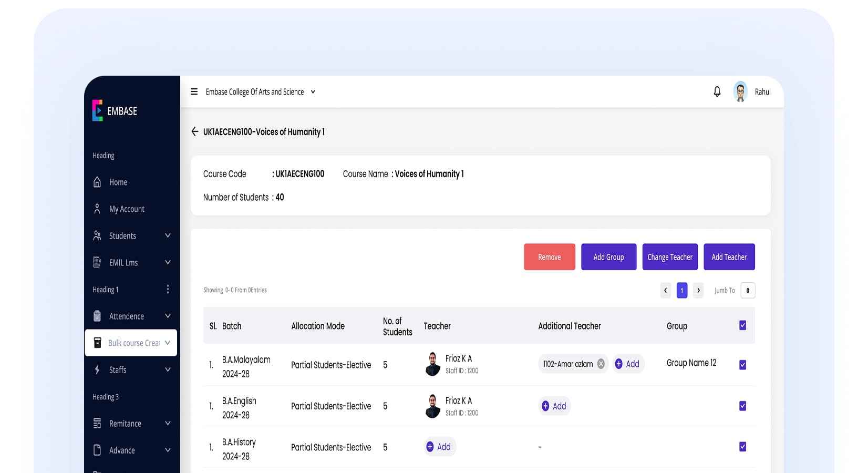Click the Group Name 12 cell

(x=691, y=363)
